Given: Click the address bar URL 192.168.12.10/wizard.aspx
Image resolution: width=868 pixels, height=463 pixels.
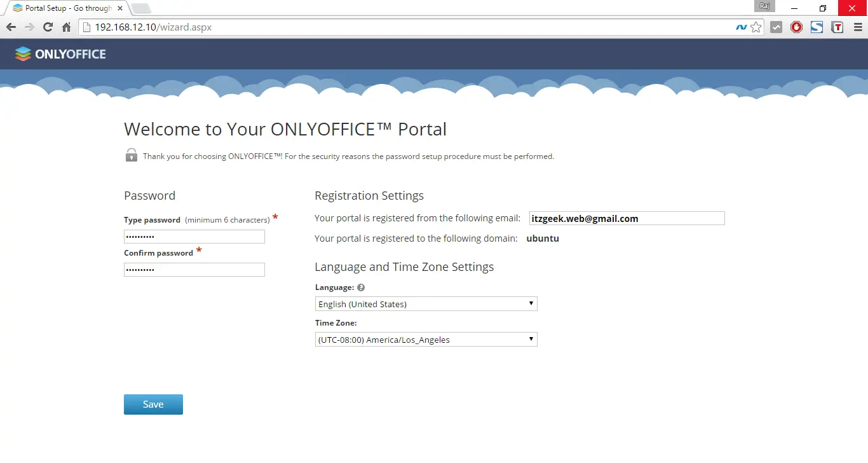Looking at the screenshot, I should click(153, 27).
